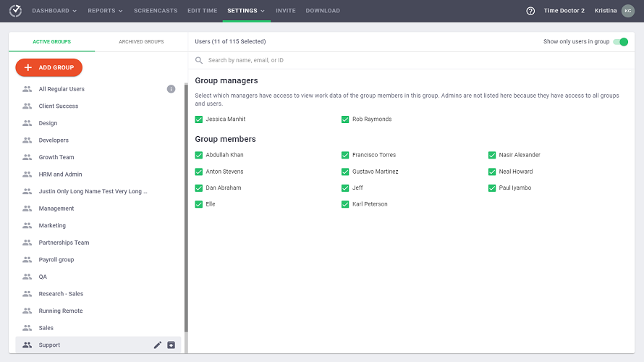The image size is (644, 362).
Task: Expand the Settings dropdown in navbar
Action: pos(246,11)
